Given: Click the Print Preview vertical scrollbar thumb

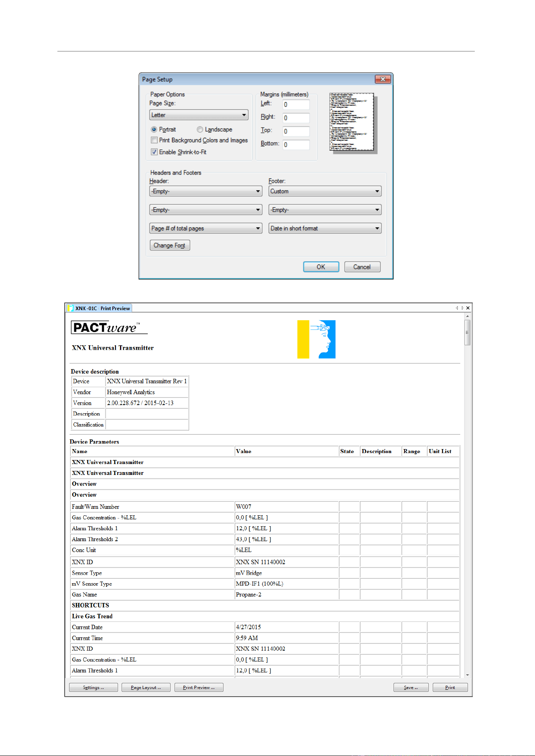Looking at the screenshot, I should (468, 333).
